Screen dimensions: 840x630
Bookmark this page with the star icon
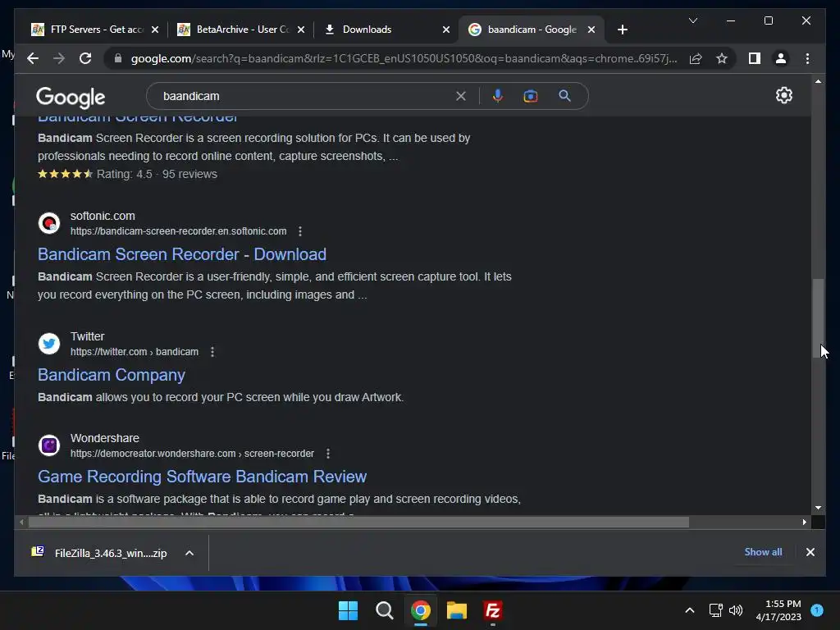(722, 58)
